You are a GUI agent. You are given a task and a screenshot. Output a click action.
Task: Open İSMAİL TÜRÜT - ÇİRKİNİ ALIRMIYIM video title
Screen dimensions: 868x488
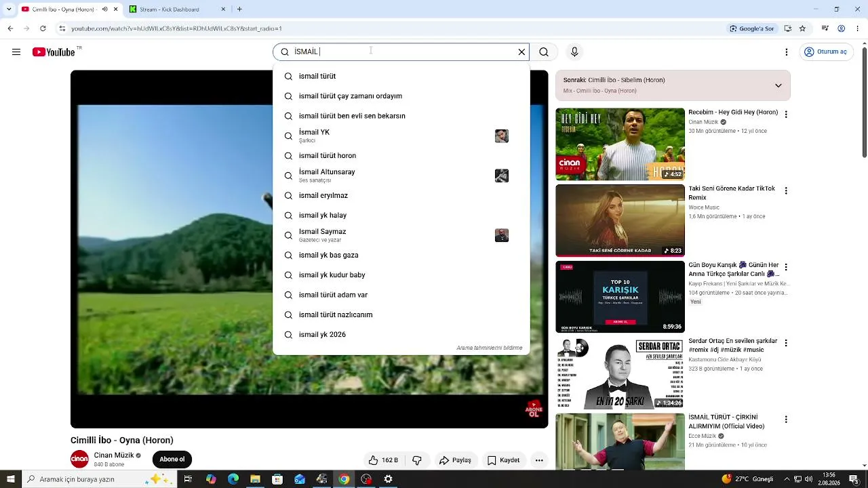726,422
